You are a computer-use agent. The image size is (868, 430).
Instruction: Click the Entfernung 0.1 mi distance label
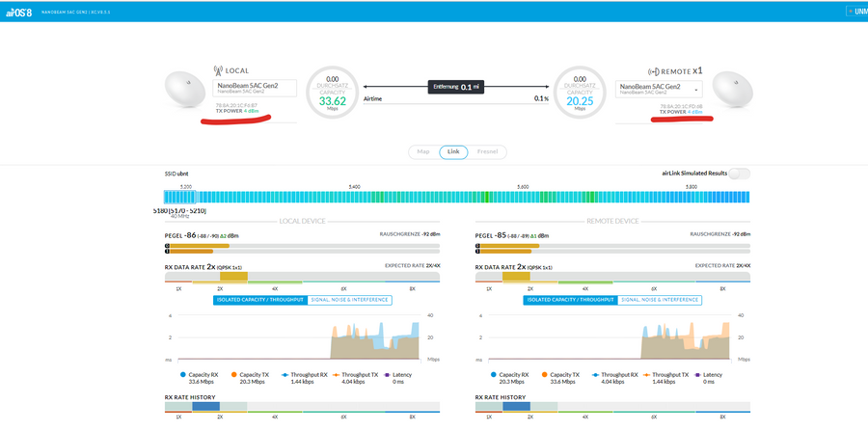pyautogui.click(x=455, y=87)
